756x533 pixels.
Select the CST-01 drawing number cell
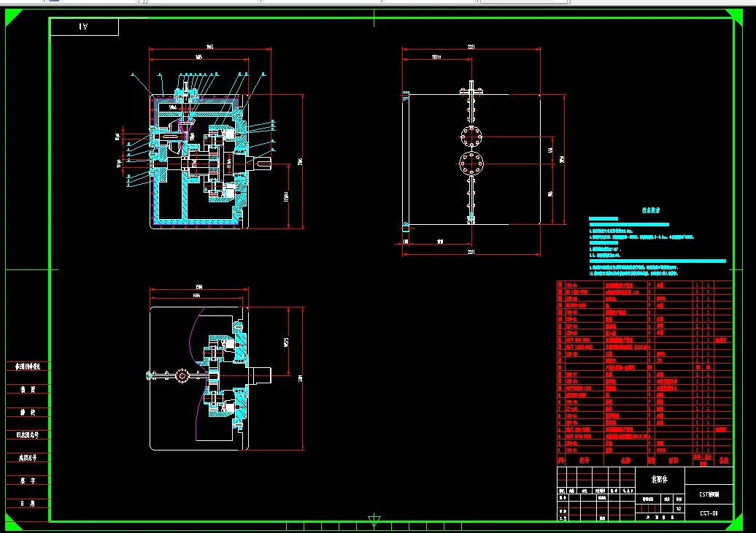tap(709, 513)
